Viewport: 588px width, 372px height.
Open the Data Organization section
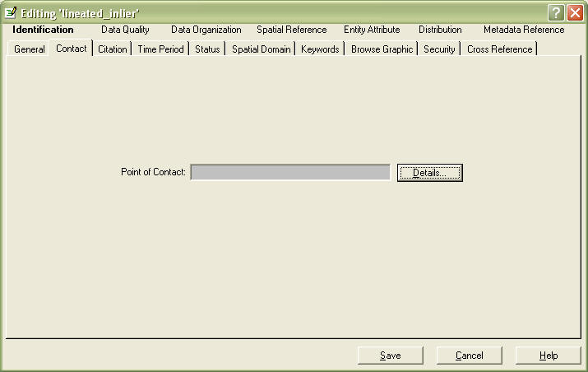206,30
